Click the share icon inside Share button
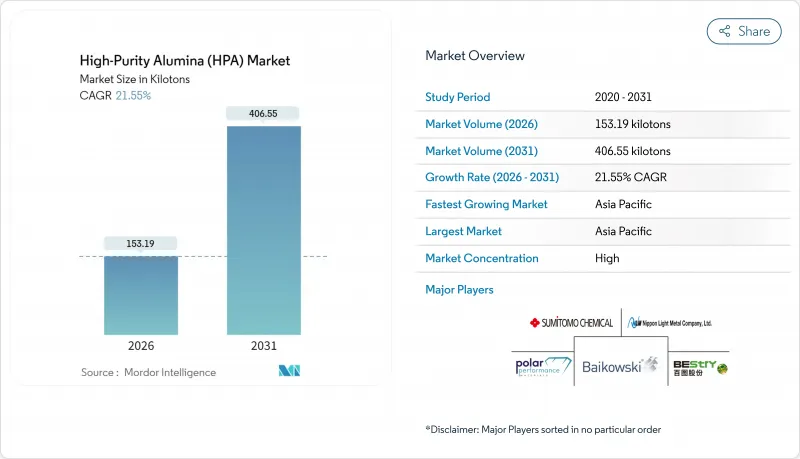This screenshot has height=459, width=800. tap(724, 31)
